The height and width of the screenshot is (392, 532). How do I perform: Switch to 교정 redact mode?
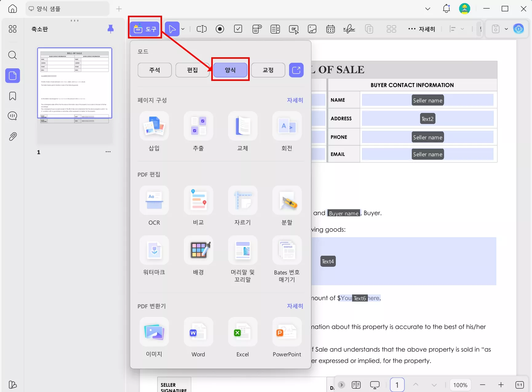[268, 70]
